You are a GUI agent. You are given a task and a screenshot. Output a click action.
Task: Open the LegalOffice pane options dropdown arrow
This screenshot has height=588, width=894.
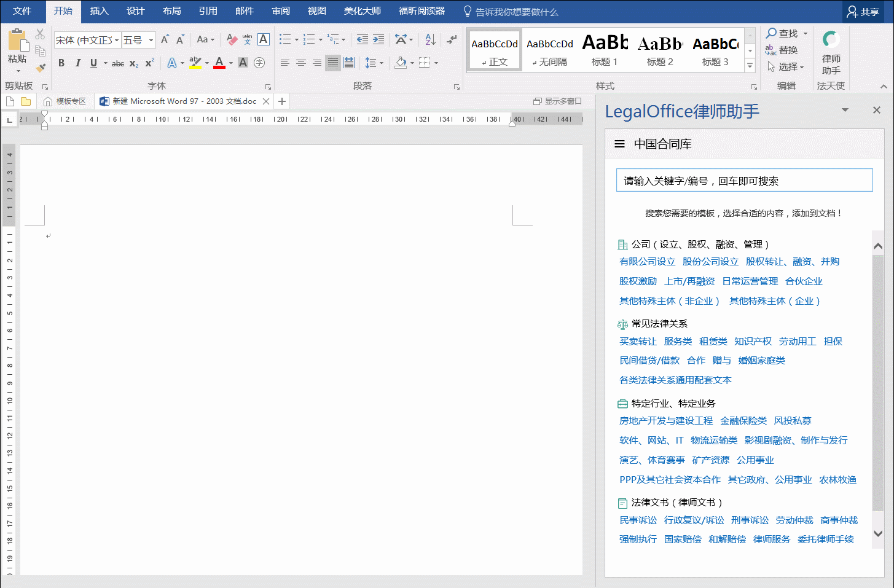[845, 110]
